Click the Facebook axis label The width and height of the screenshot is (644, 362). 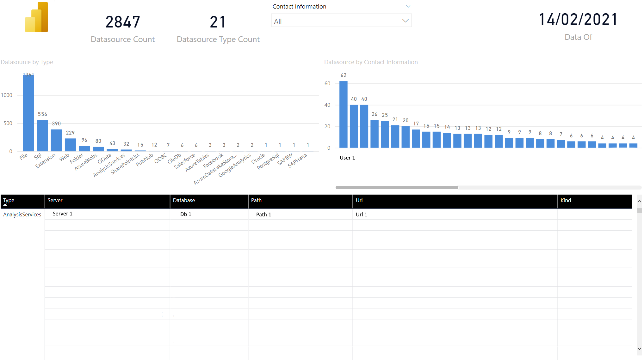(213, 160)
